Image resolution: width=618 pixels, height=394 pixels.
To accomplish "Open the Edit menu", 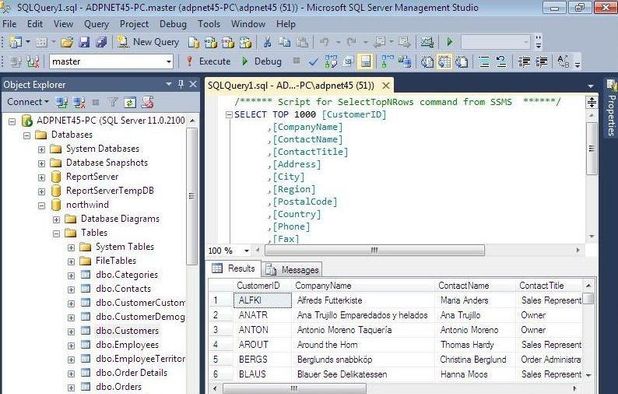I will pos(35,24).
